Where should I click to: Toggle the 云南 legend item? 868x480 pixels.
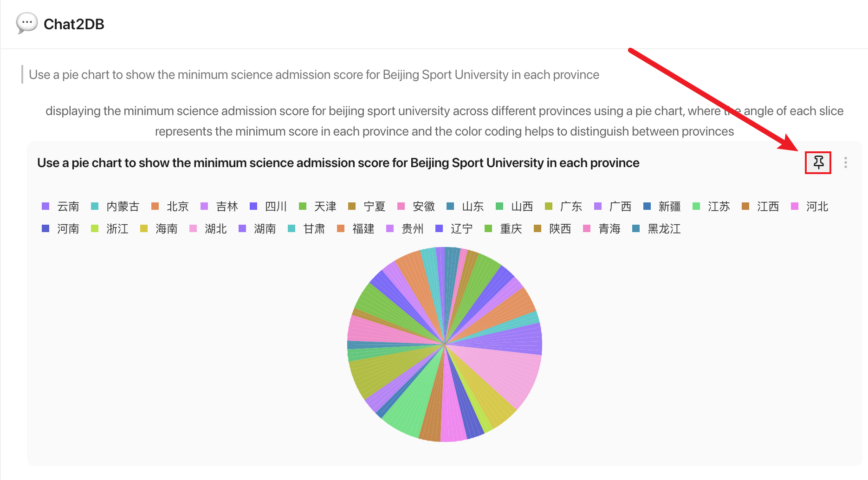point(60,206)
